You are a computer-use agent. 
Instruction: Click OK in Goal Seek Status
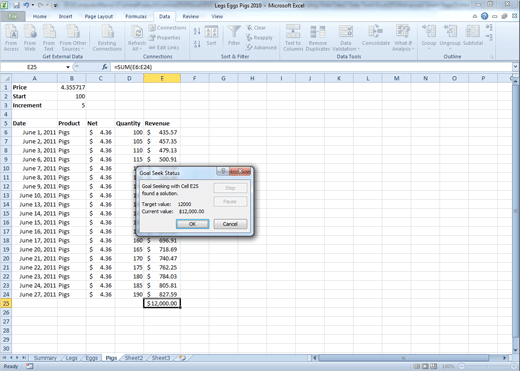(192, 224)
